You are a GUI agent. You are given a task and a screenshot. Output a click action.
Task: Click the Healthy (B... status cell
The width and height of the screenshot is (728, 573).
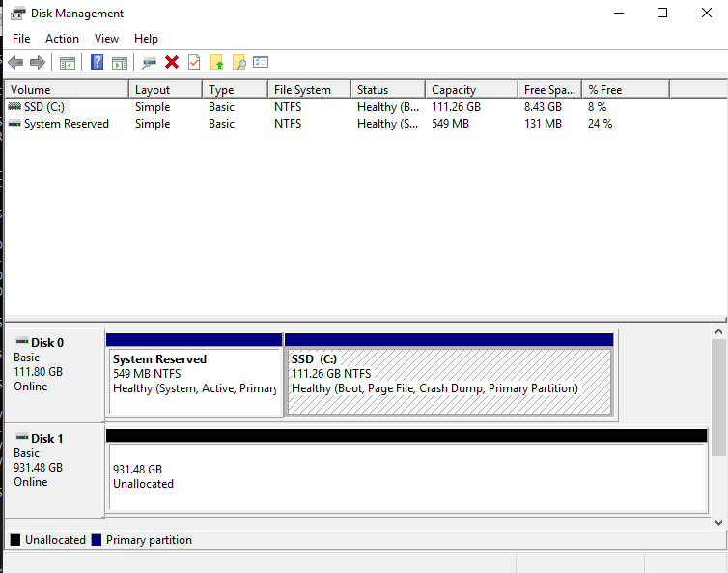(x=388, y=107)
